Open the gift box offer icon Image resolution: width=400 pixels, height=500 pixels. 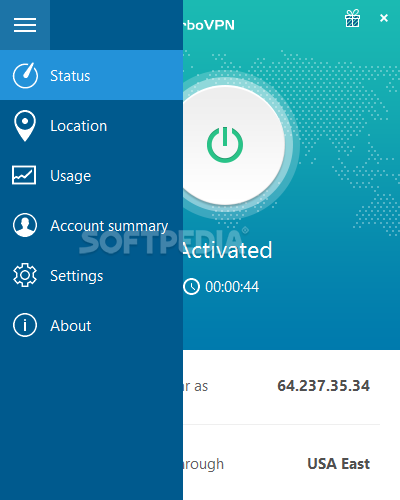pyautogui.click(x=352, y=18)
